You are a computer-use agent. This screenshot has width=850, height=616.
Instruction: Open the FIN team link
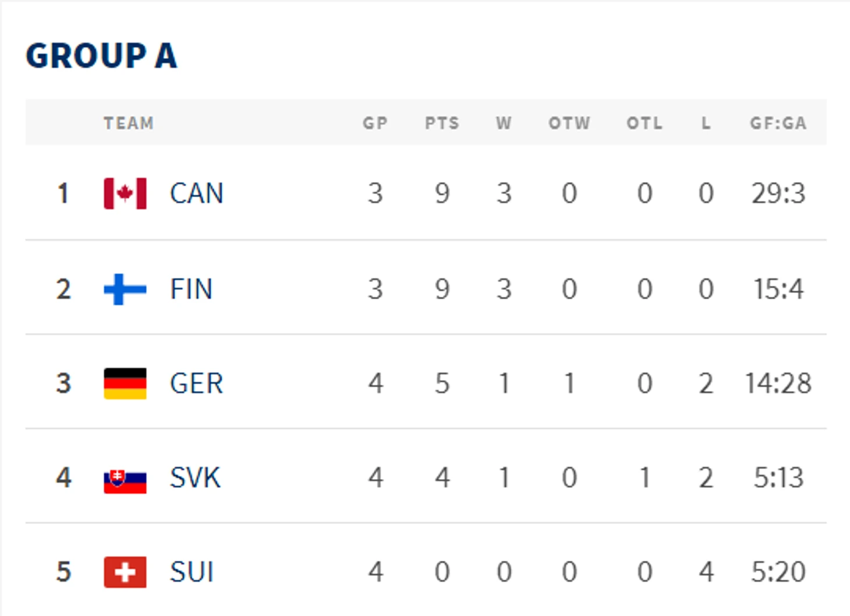191,289
